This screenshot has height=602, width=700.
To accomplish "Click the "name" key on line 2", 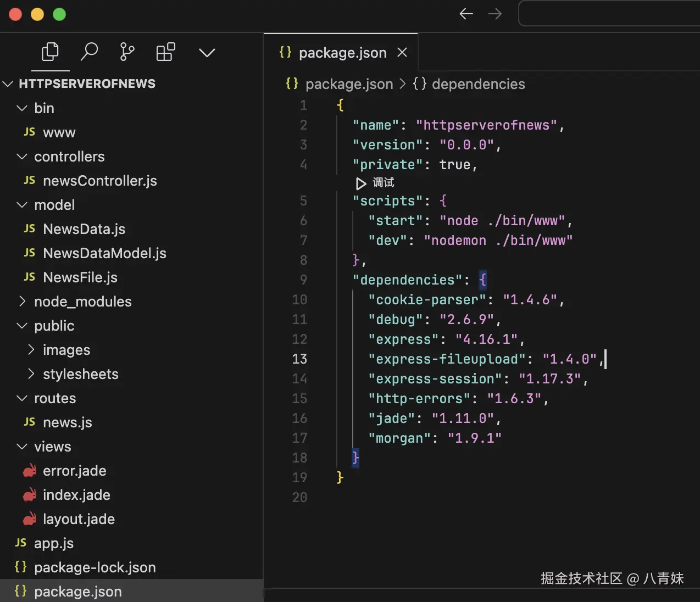I will tap(376, 125).
